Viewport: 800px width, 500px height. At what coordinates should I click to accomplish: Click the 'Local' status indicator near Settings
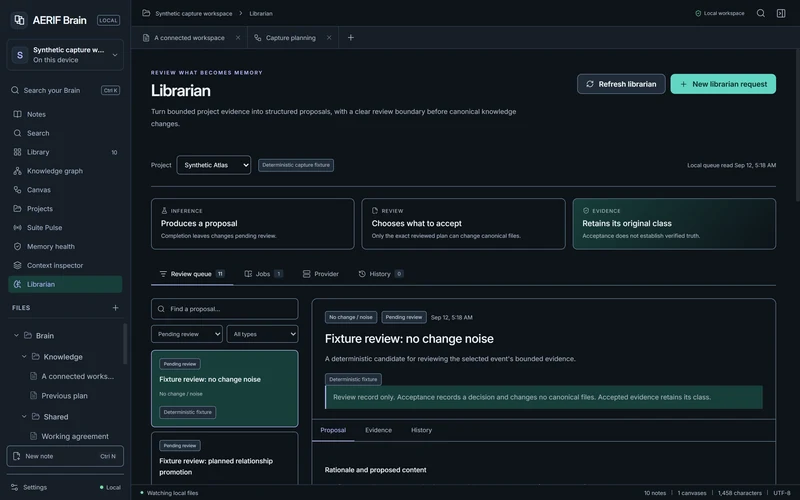click(110, 487)
